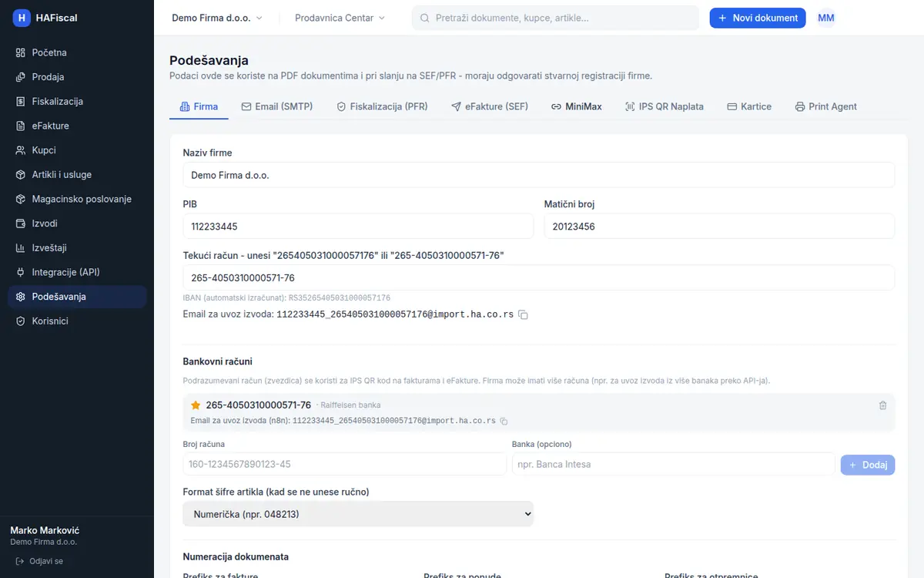Click the PIB input field
924x578 pixels.
[x=358, y=227]
